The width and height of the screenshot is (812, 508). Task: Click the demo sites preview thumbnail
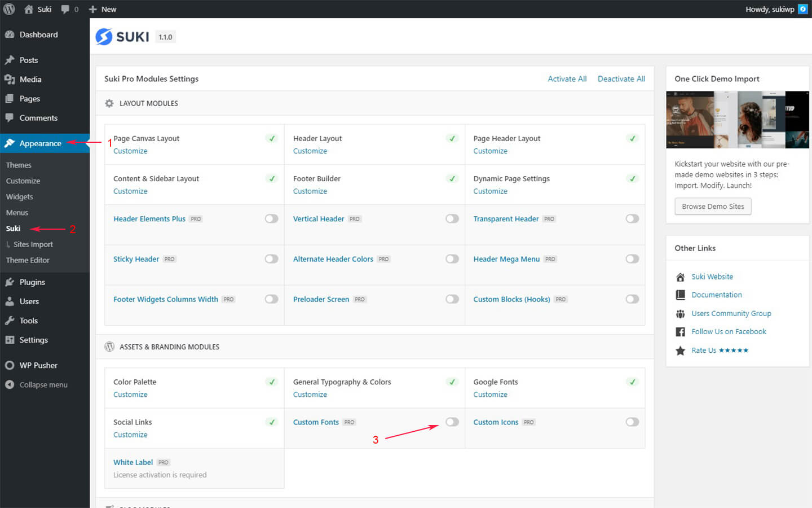click(x=738, y=120)
